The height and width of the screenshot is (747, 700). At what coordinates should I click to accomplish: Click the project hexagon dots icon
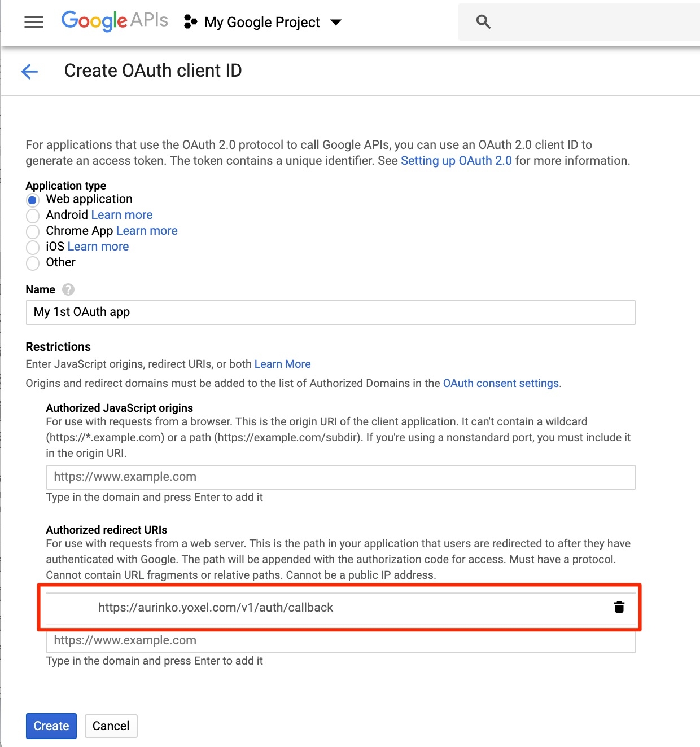[191, 22]
